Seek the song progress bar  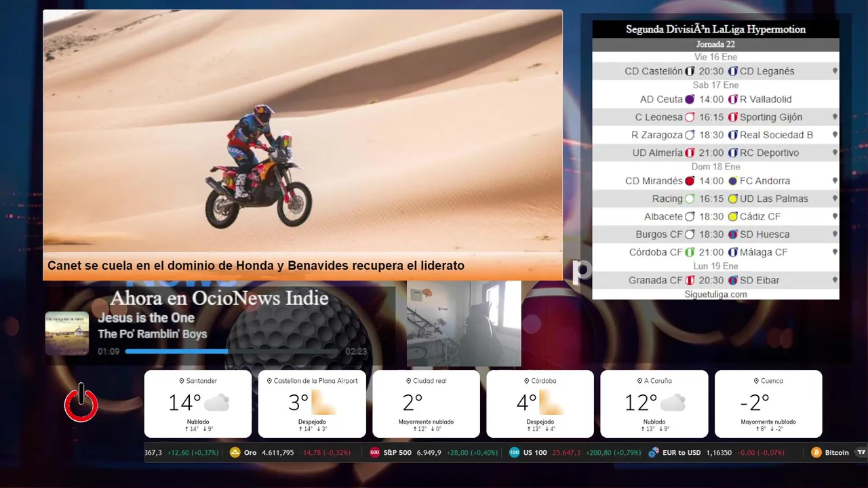point(231,351)
